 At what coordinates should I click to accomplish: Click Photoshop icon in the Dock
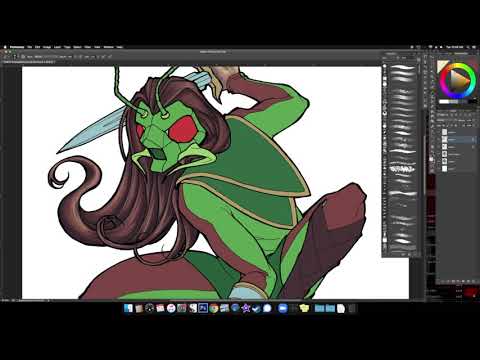coord(203,308)
